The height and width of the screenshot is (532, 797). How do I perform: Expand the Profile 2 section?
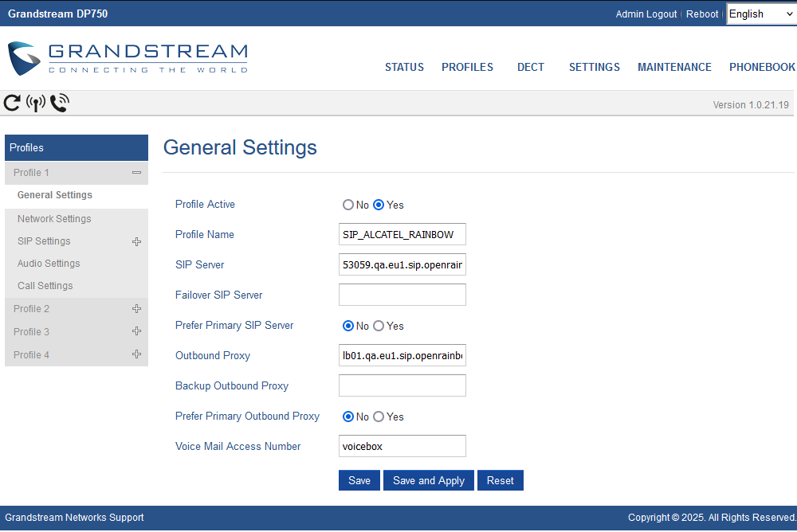[136, 309]
